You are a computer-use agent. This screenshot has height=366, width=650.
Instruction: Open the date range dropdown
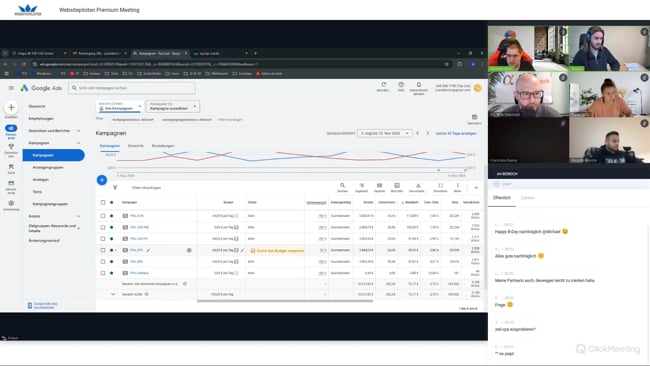[385, 133]
